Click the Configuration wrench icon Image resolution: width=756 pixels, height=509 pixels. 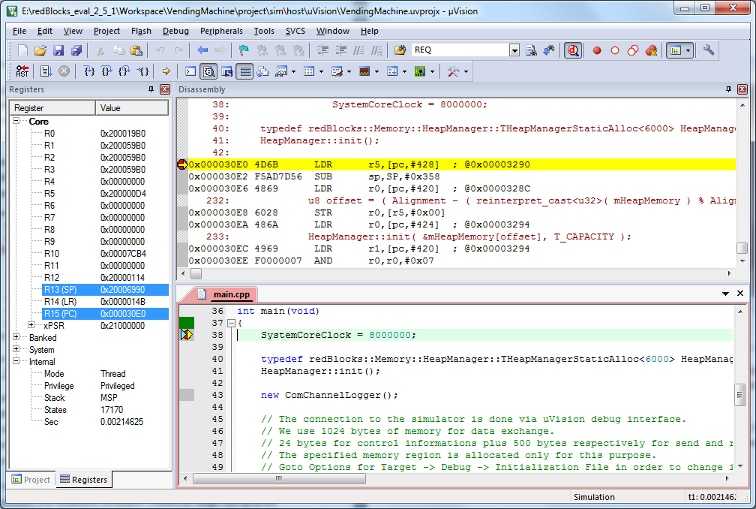(x=709, y=50)
